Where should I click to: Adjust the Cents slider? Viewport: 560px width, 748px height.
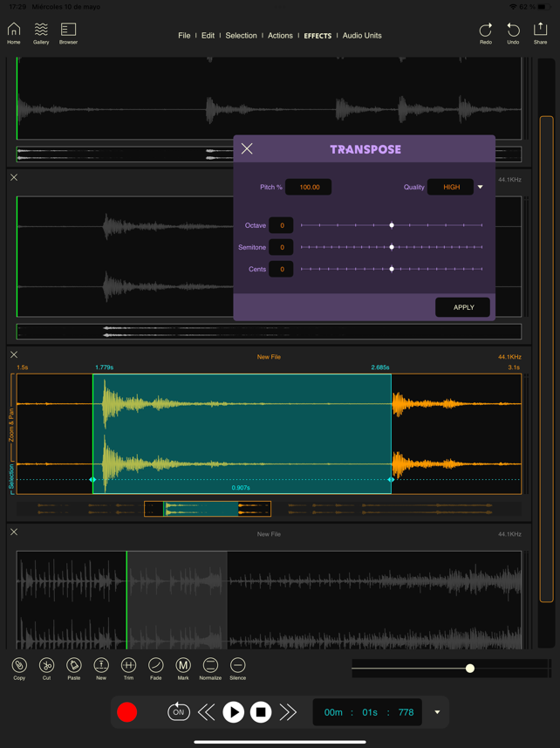[x=392, y=269]
